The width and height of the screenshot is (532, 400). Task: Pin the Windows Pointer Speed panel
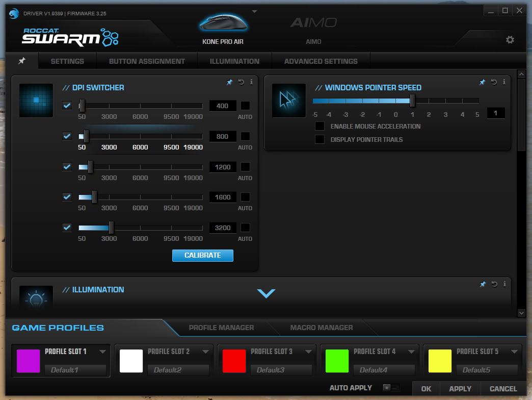tap(482, 82)
